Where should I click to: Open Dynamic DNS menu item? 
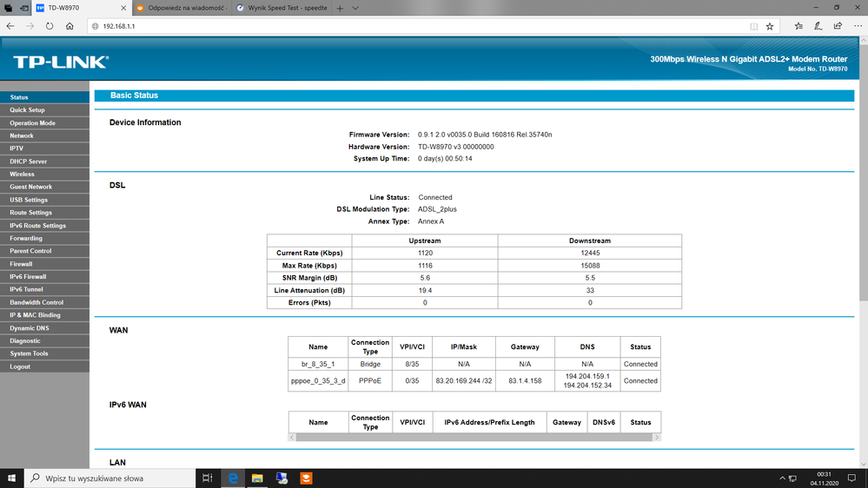[x=44, y=328]
